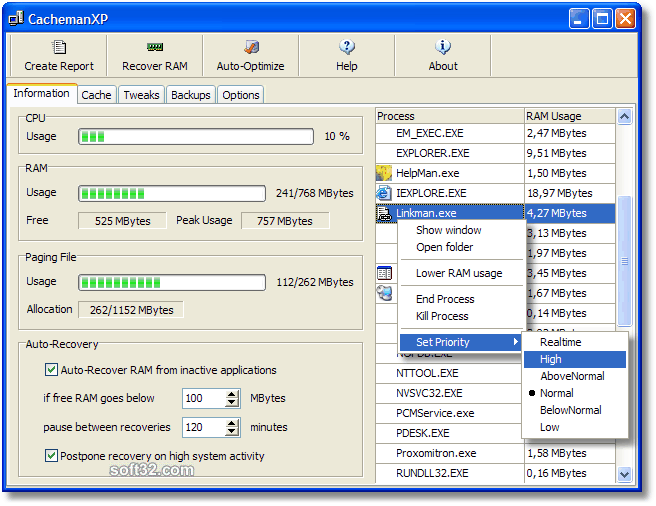The width and height of the screenshot is (656, 506).
Task: Expand the Set Priority submenu
Action: [460, 342]
